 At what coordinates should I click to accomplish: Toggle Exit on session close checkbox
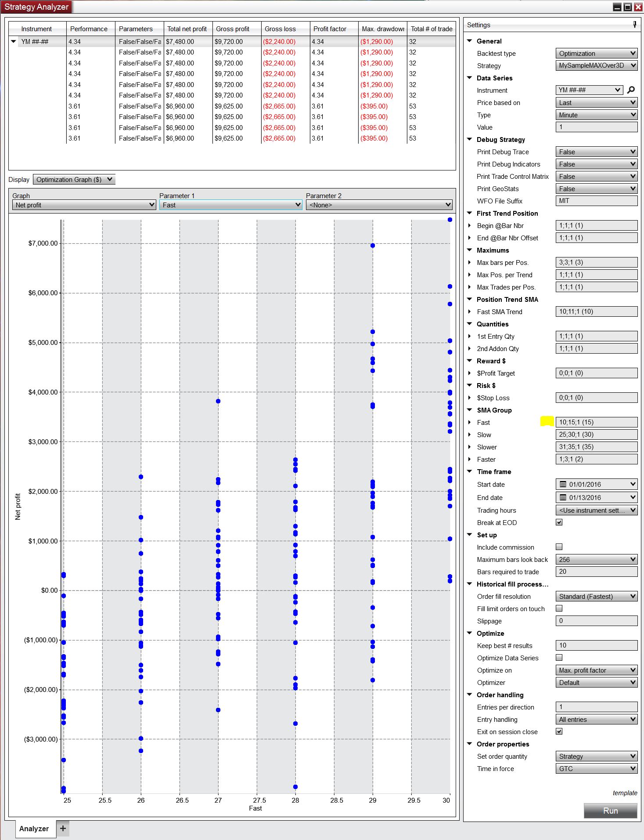[x=559, y=731]
